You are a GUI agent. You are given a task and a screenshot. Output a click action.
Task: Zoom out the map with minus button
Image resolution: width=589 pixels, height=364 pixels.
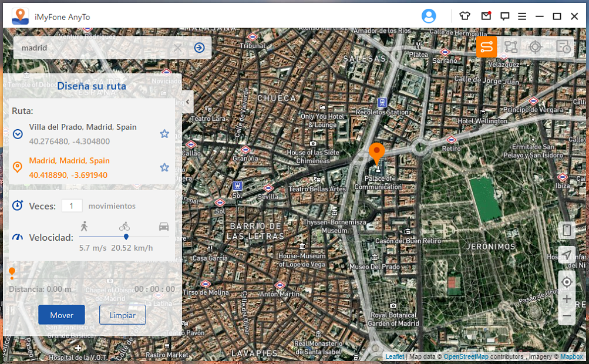coord(567,316)
